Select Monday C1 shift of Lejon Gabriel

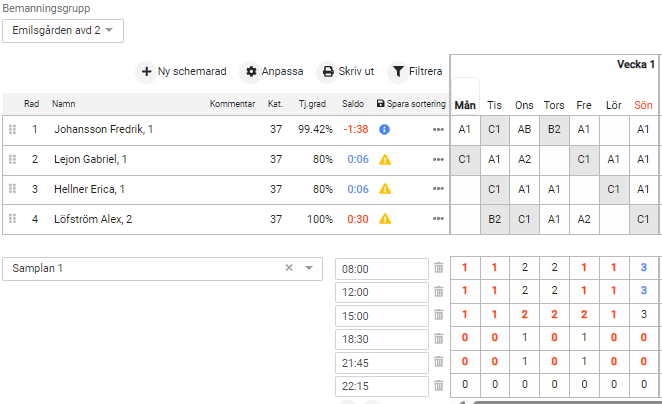point(465,159)
